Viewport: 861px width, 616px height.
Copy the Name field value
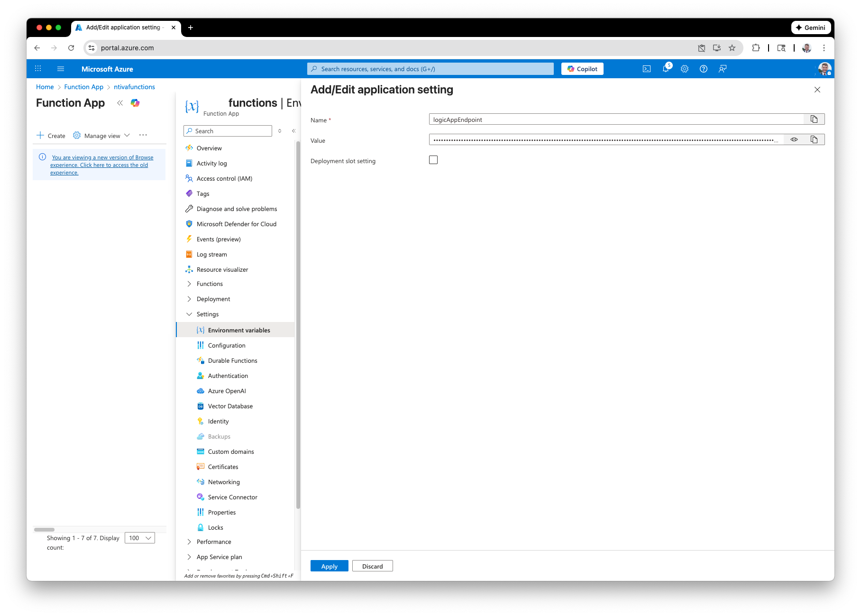[814, 119]
